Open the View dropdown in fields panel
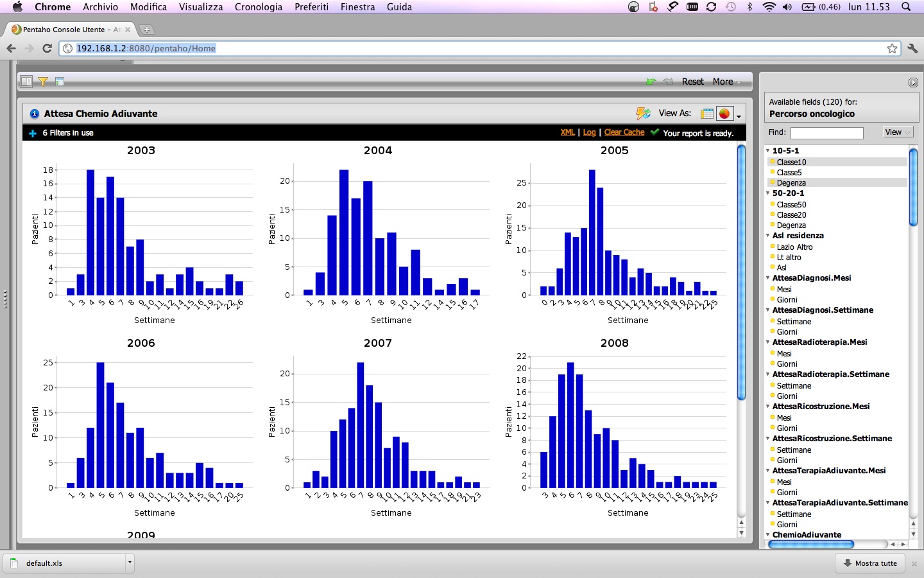 [x=897, y=132]
